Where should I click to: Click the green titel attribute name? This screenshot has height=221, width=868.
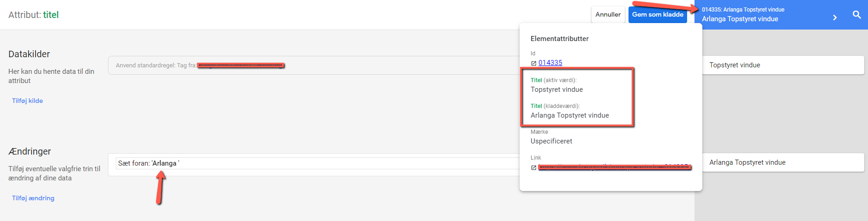(51, 15)
